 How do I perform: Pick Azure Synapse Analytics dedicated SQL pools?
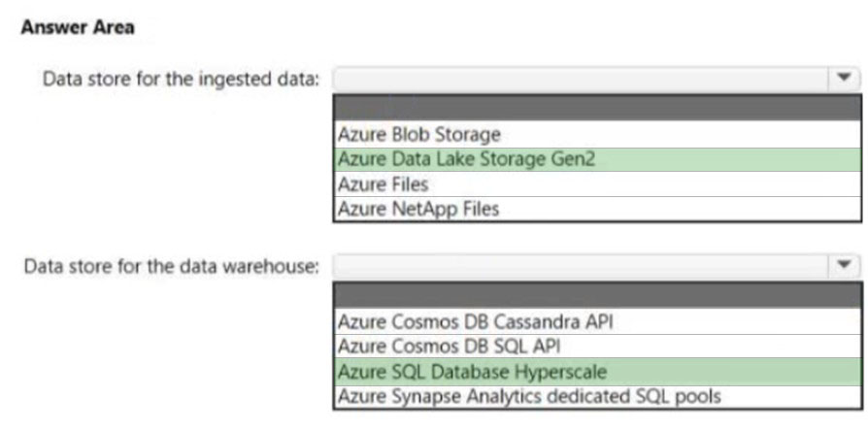pyautogui.click(x=597, y=396)
